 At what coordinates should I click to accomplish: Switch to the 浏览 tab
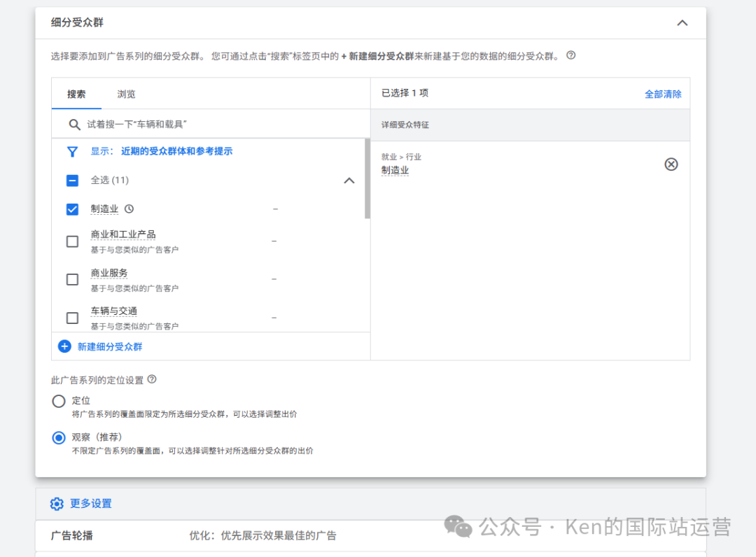[126, 94]
